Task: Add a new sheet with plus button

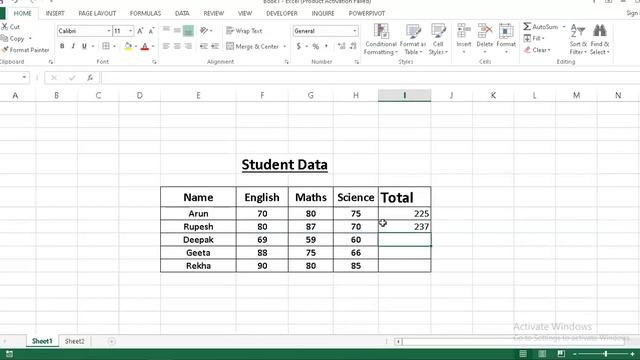Action: pyautogui.click(x=111, y=341)
